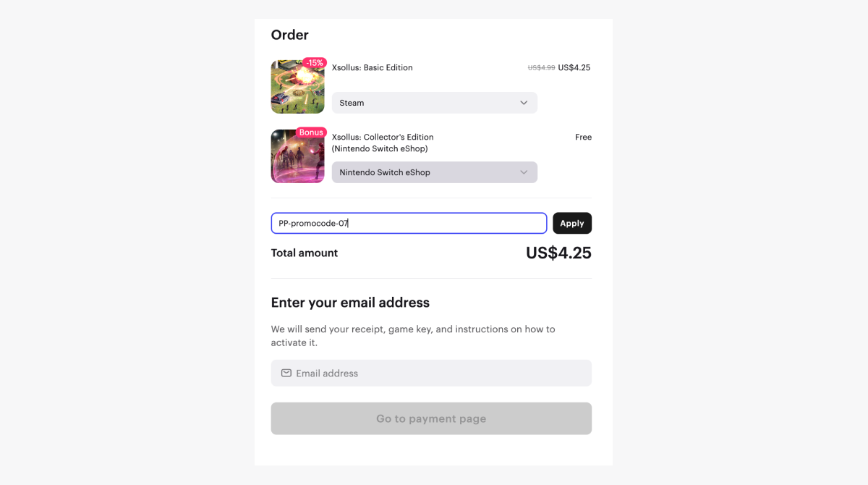Click the crossed-out US$4.99 original price
The height and width of the screenshot is (485, 868).
click(x=541, y=68)
